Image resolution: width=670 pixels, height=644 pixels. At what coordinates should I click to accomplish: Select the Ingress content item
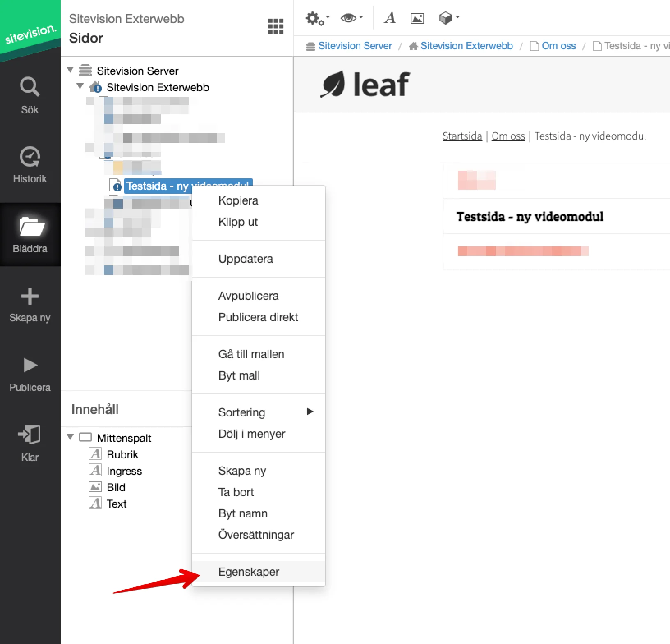[124, 471]
